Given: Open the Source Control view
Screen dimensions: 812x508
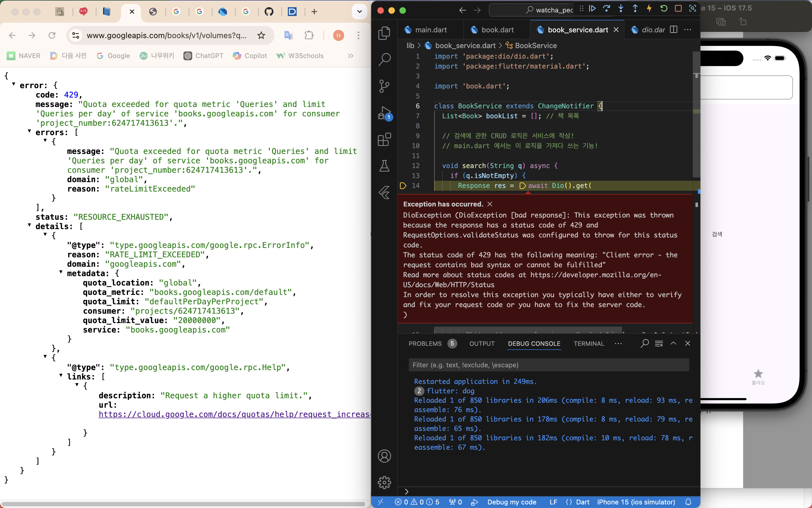Looking at the screenshot, I should (x=384, y=86).
